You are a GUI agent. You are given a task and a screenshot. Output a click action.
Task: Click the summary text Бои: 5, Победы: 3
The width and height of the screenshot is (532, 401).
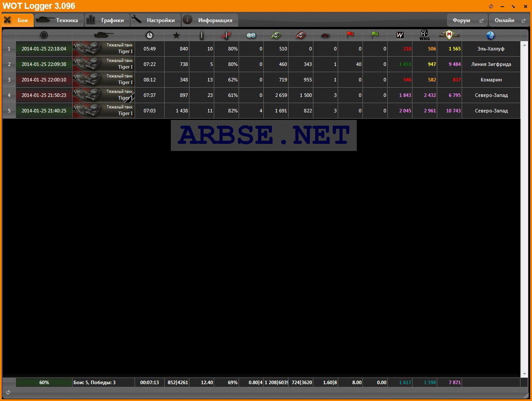click(95, 382)
